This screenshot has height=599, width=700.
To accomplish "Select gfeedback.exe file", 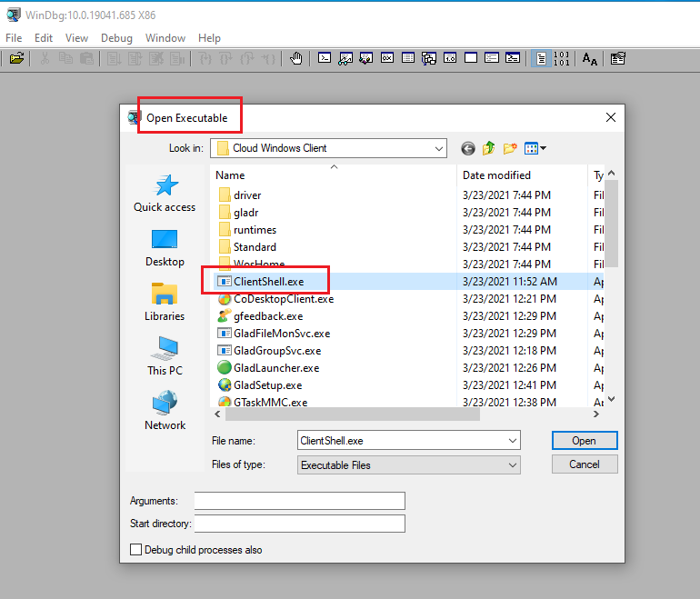I will (x=268, y=316).
